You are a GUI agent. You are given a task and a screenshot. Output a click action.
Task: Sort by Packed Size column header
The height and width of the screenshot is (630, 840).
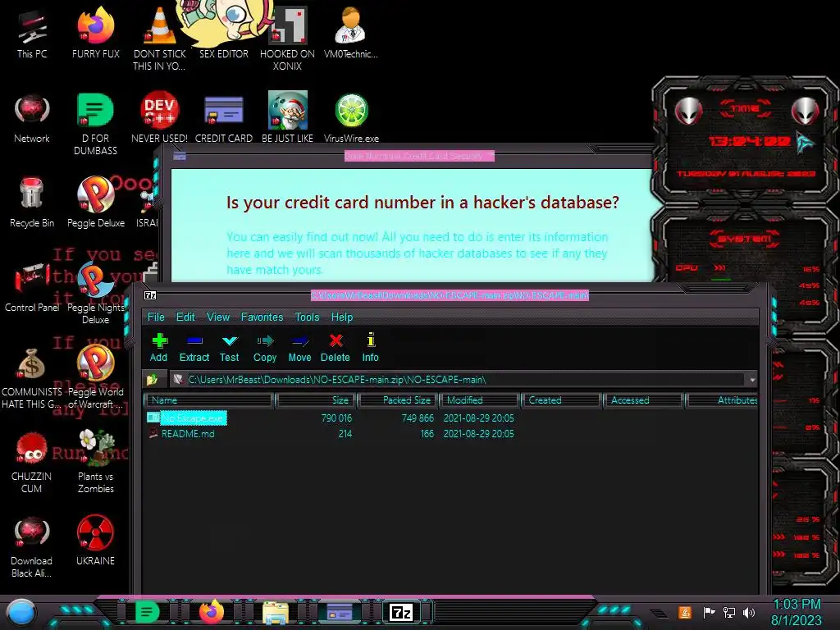pos(398,400)
